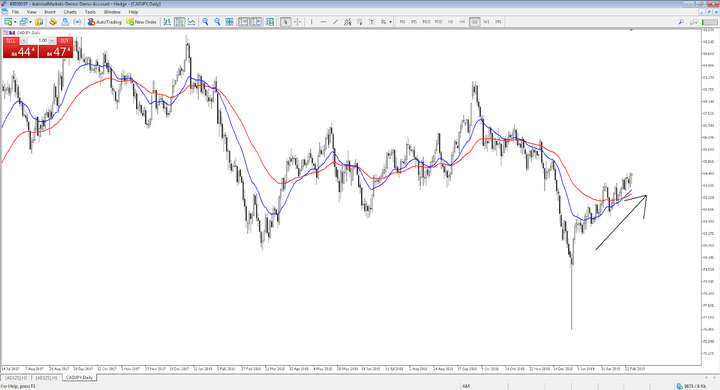Open the Help menu

133,12
